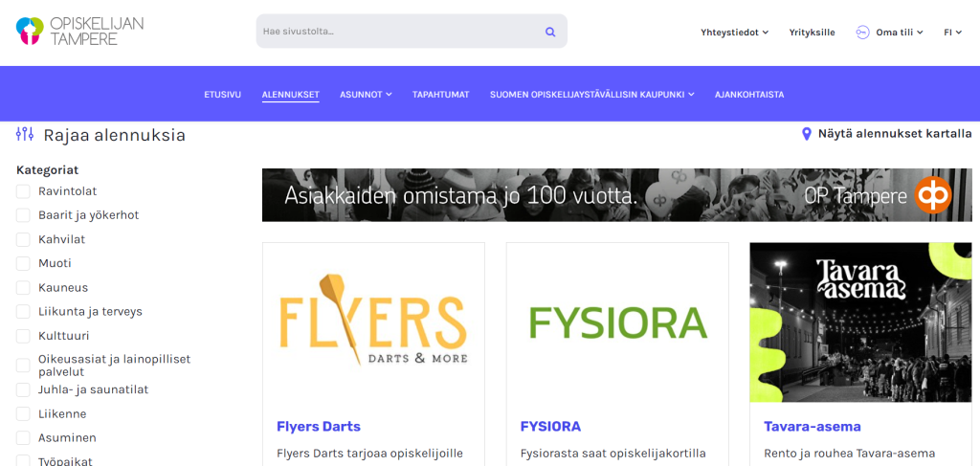Open the Flyers Darts logo image
Image resolution: width=980 pixels, height=466 pixels.
pos(373,320)
